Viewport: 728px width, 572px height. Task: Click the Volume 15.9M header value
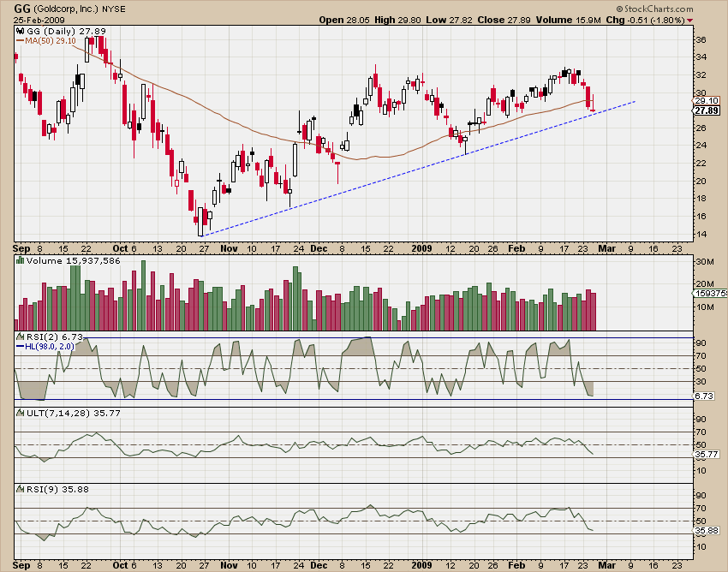(569, 20)
